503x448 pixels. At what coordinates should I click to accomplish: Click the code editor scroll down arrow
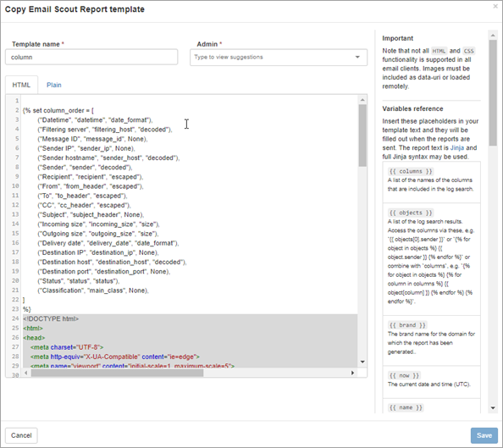362,362
